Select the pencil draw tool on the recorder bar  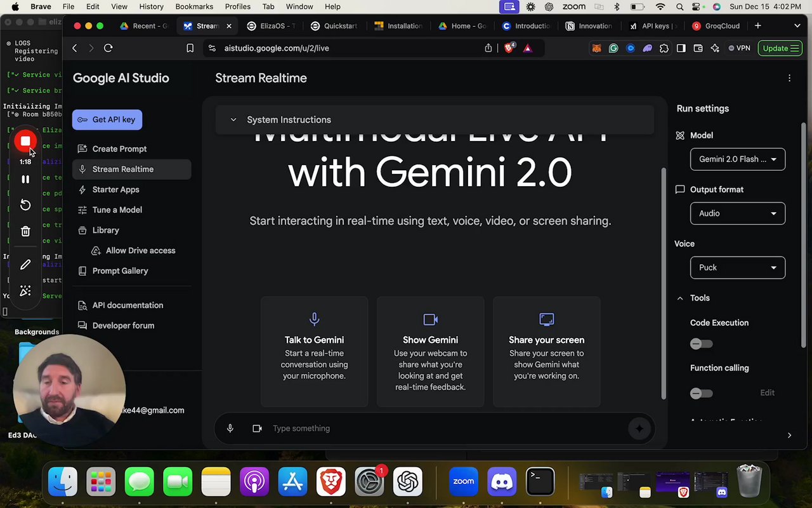[x=25, y=264]
